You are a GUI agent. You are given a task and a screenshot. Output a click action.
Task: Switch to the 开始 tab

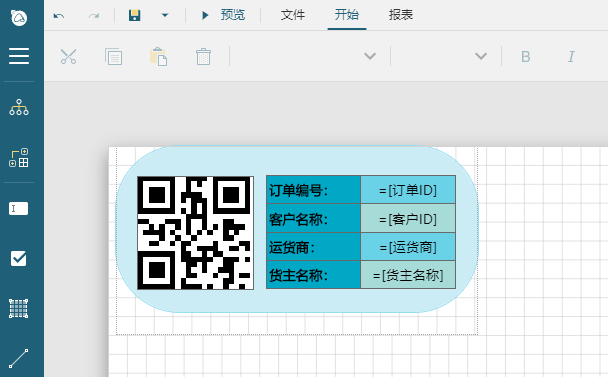coord(347,15)
